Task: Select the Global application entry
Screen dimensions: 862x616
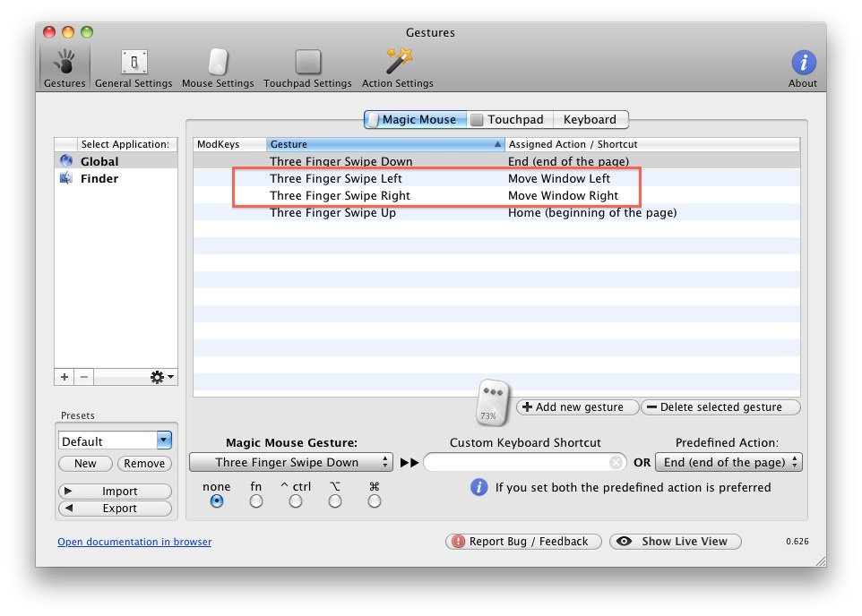Action: [x=116, y=161]
